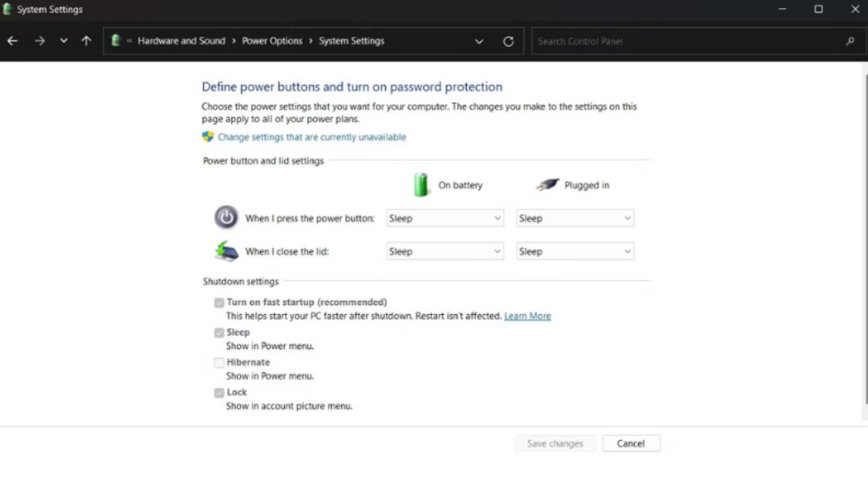Refresh the page using the refresh icon
The height and width of the screenshot is (483, 868).
click(508, 41)
